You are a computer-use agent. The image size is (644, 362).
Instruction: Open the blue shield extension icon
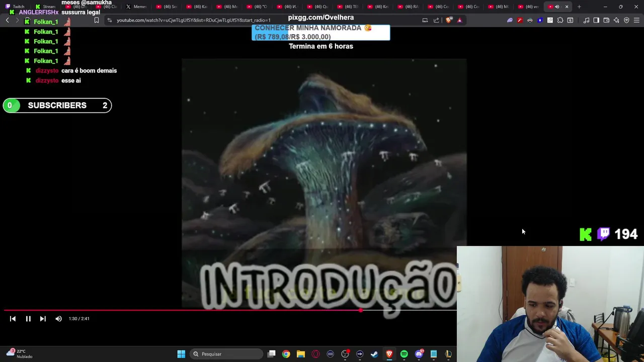[540, 20]
